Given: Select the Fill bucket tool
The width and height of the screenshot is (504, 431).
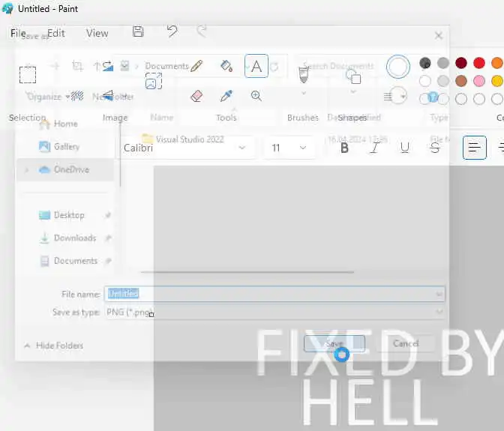Looking at the screenshot, I should click(226, 66).
